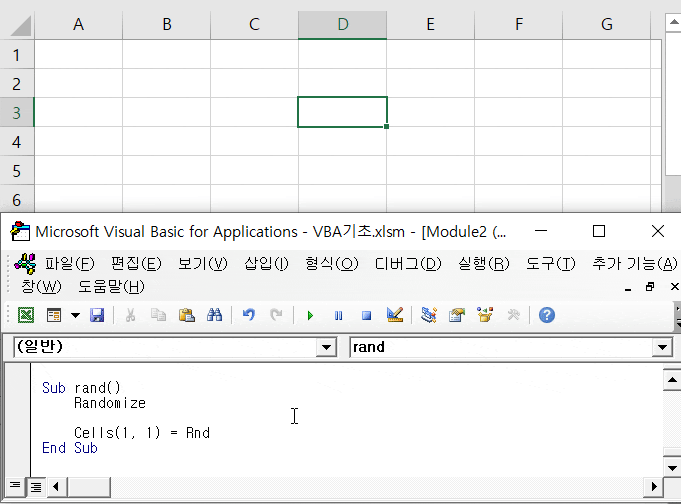This screenshot has height=504, width=681.
Task: Select row 3 header in Excel
Action: (x=17, y=113)
